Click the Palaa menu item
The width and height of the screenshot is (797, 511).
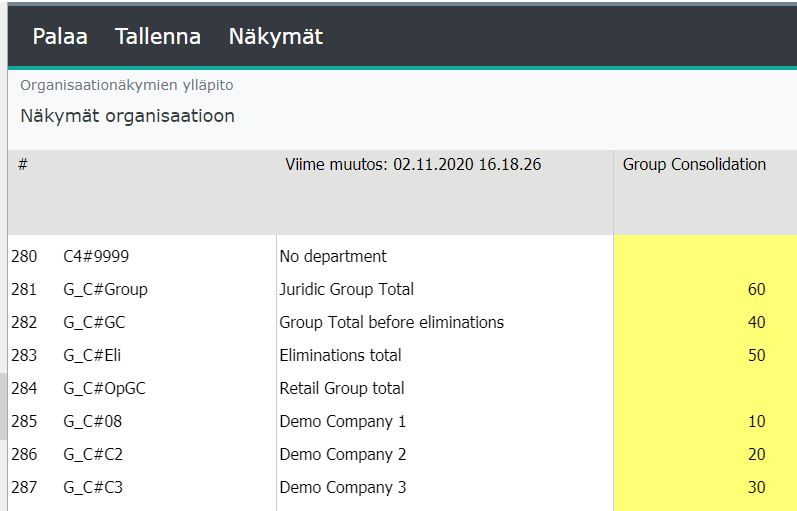coord(60,37)
